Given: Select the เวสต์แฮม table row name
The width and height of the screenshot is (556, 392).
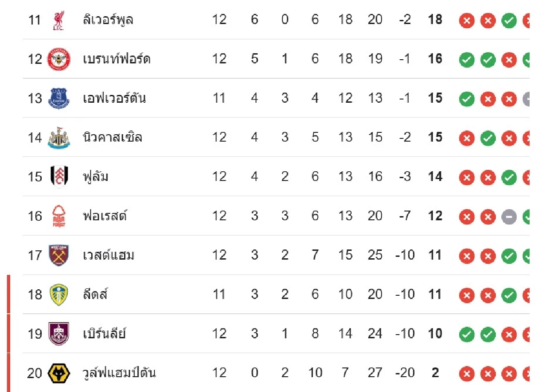Looking at the screenshot, I should [x=108, y=255].
